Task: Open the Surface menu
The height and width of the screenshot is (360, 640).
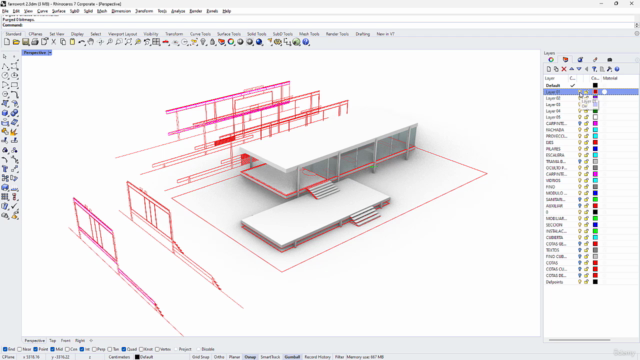Action: click(58, 11)
